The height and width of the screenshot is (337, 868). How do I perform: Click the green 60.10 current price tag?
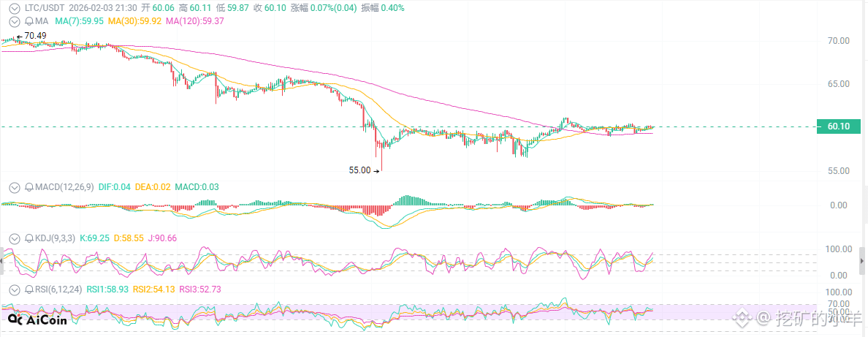pos(839,126)
